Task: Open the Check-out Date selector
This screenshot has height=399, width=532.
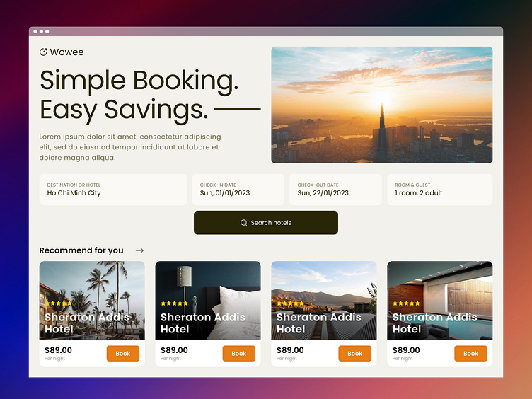Action: [335, 190]
